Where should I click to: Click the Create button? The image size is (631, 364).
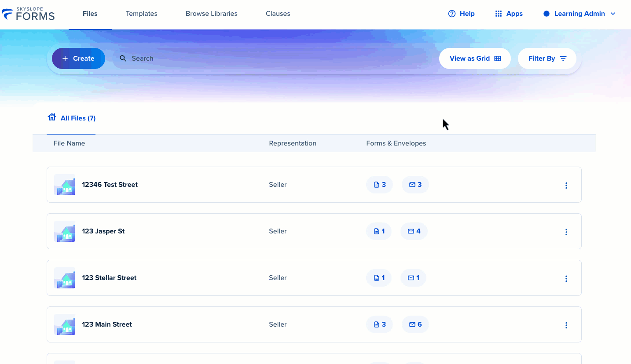(x=78, y=58)
